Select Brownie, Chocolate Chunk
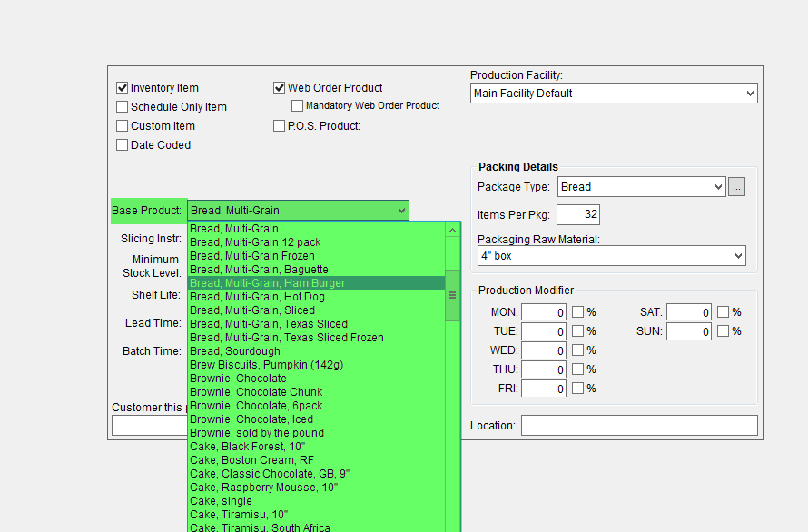The height and width of the screenshot is (532, 808). 317,392
